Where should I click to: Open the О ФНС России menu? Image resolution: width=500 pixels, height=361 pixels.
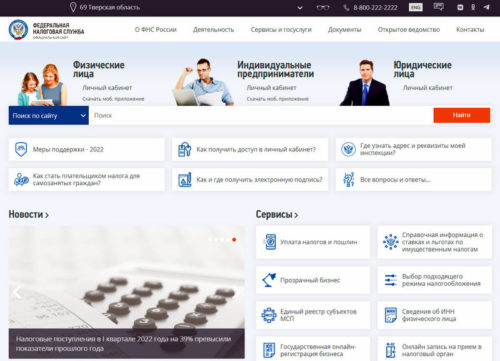click(x=156, y=29)
